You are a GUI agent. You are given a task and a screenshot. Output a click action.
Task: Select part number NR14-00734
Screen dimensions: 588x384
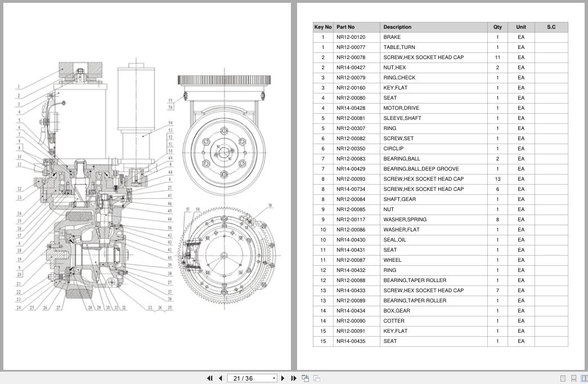pos(351,189)
